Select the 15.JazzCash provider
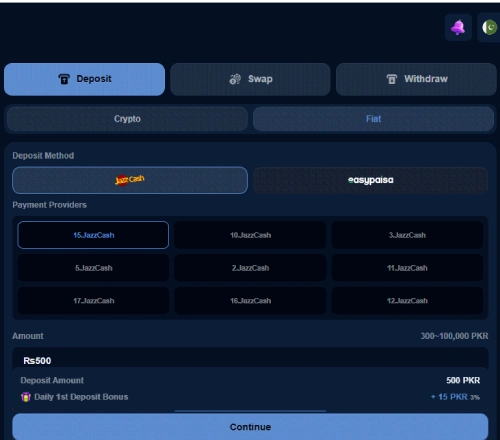 point(93,235)
